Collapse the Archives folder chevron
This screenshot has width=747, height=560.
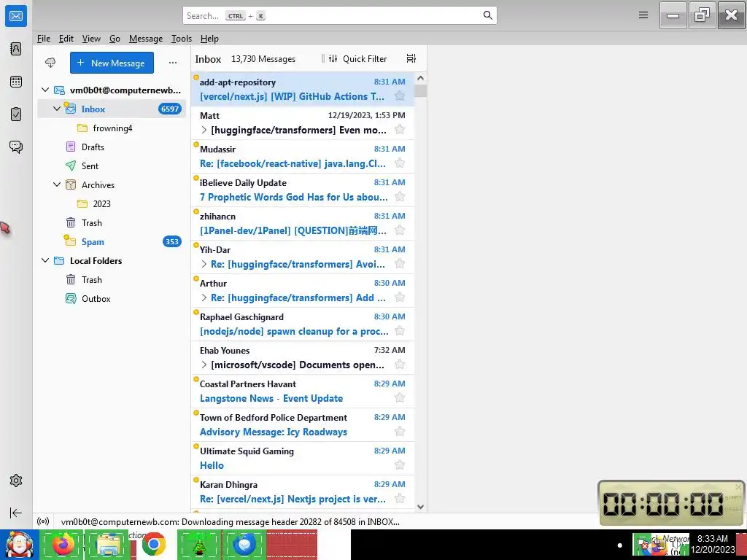57,184
